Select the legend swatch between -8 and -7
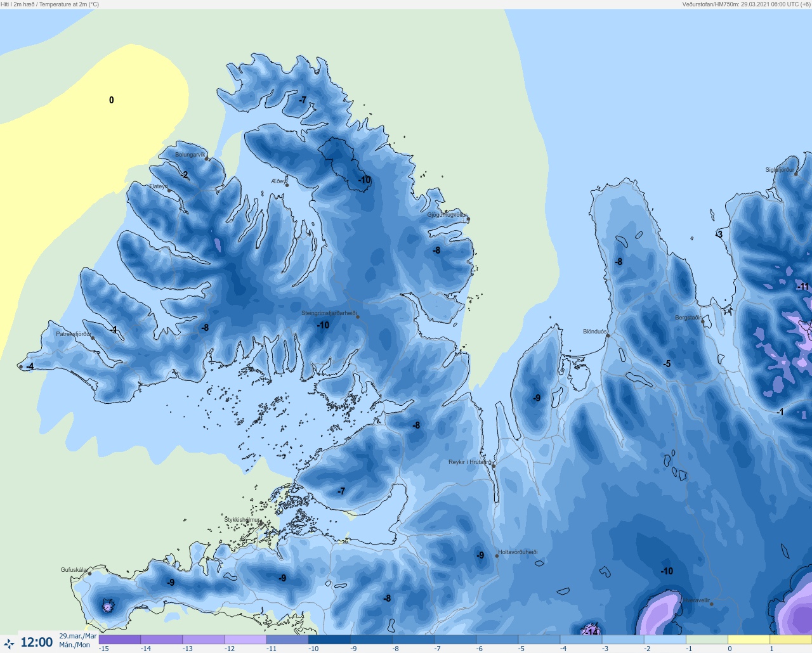The width and height of the screenshot is (812, 653). pos(413,640)
